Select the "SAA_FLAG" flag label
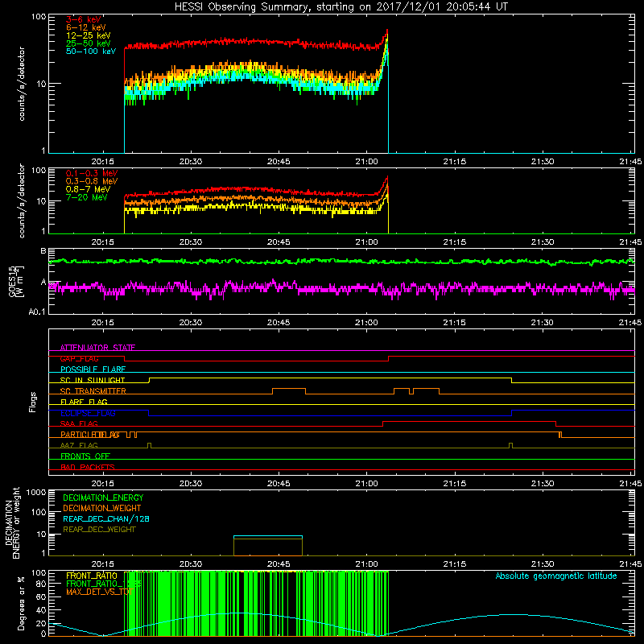 (x=79, y=423)
